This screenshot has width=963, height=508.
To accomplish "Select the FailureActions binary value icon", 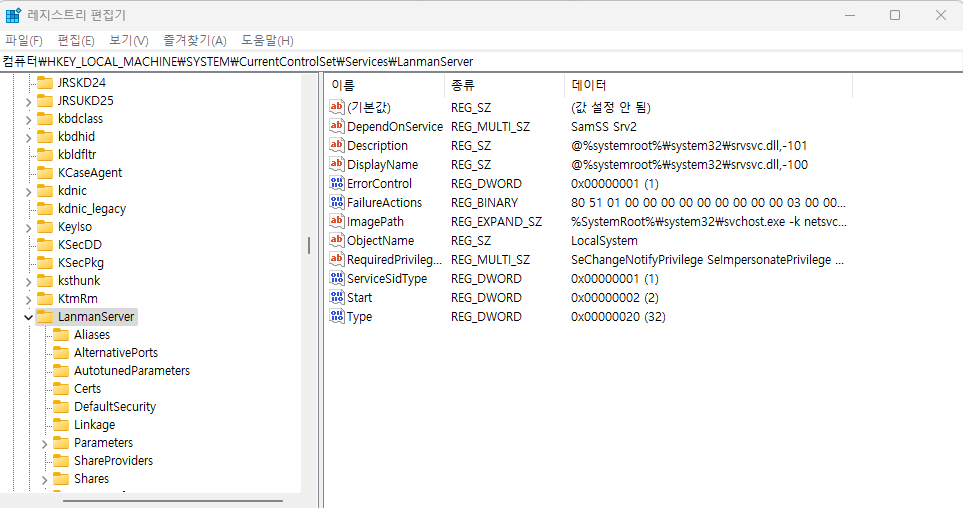I will click(x=336, y=203).
